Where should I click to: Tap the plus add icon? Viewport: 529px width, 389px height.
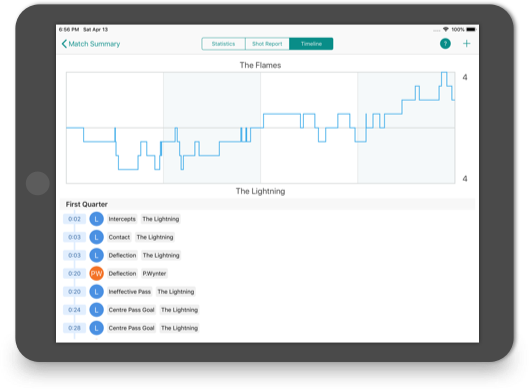467,44
